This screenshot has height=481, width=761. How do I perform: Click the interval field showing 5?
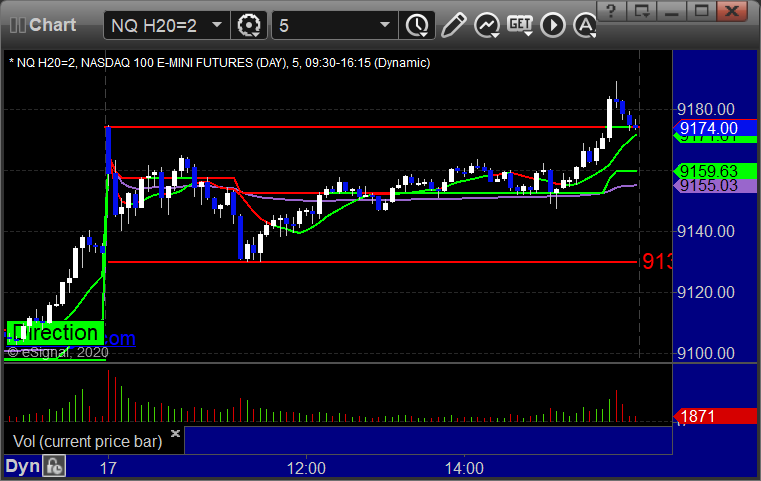(335, 25)
